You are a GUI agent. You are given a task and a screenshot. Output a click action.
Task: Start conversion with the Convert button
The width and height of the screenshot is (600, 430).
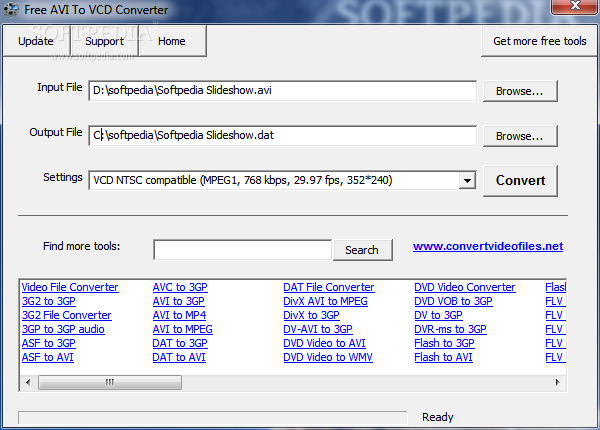(520, 181)
